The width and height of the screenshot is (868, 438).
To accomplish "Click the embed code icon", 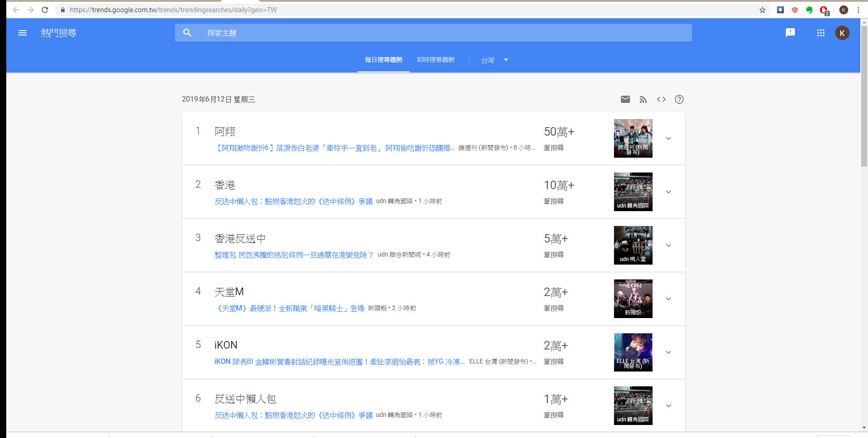I will click(661, 99).
